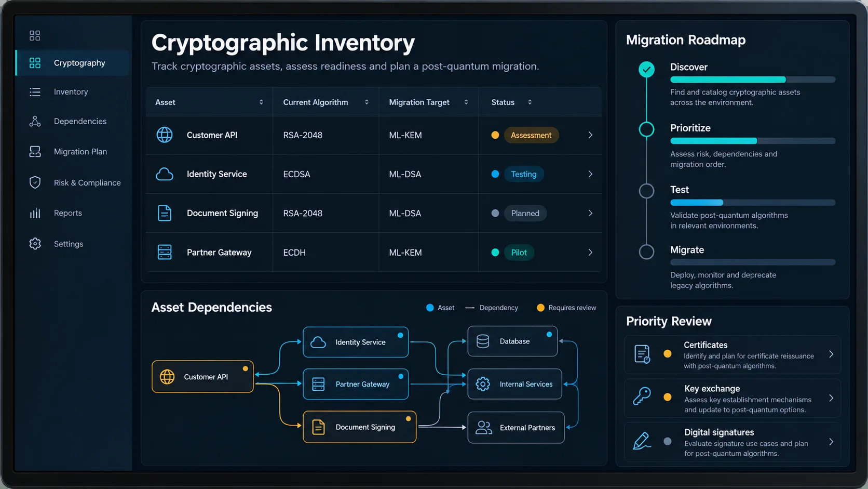Screen dimensions: 868x489
Task: Click the document icon in Document Signing row
Action: point(165,213)
